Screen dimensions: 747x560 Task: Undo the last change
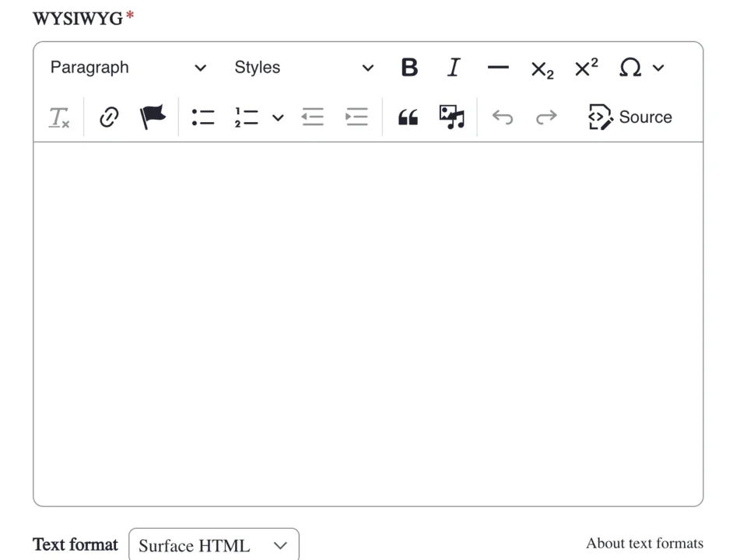502,117
